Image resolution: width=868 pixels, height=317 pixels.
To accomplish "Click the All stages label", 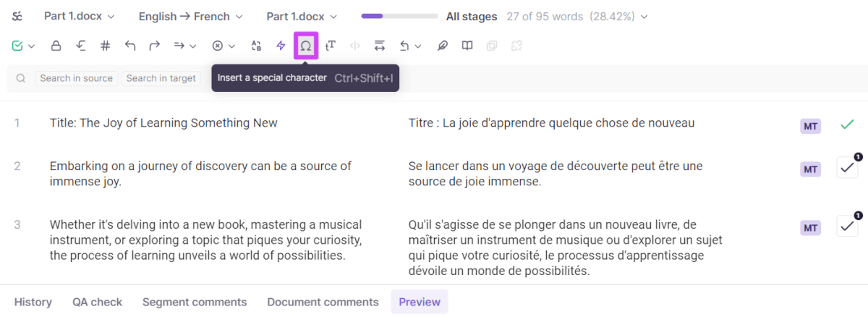I will point(472,16).
